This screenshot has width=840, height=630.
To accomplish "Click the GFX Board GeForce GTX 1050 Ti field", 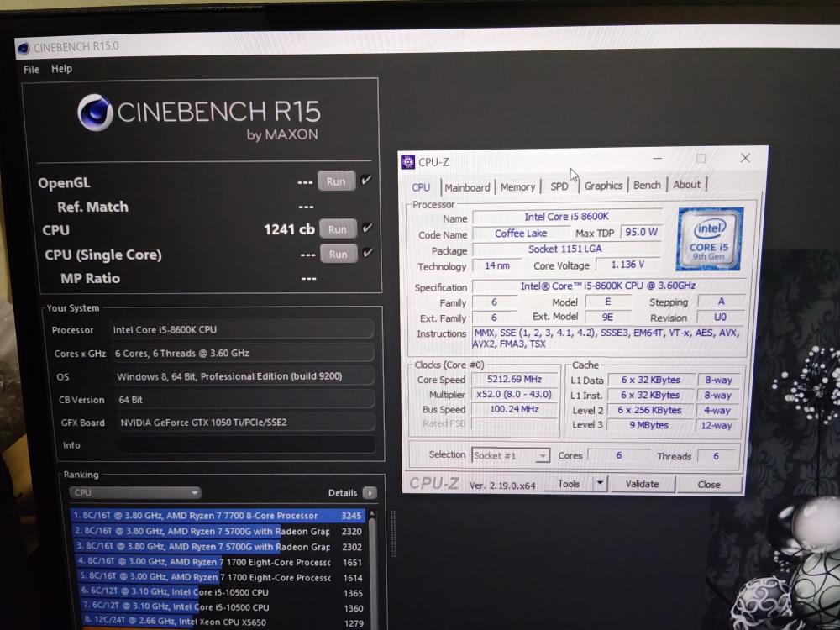I will pyautogui.click(x=246, y=423).
